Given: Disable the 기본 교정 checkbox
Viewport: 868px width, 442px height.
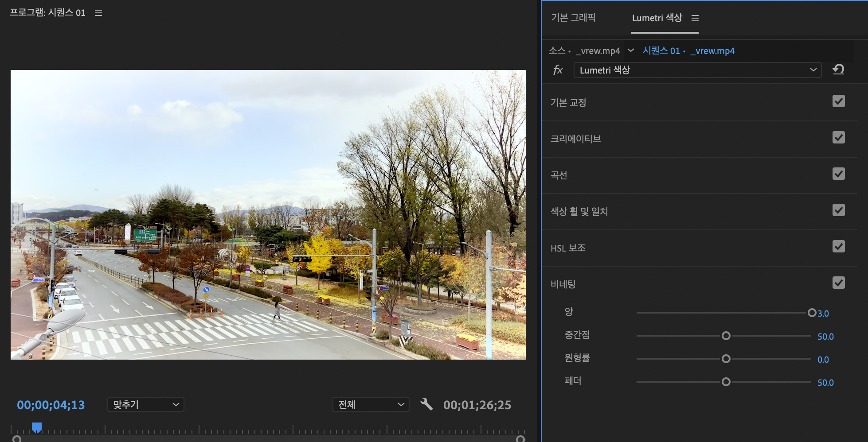Looking at the screenshot, I should [839, 101].
